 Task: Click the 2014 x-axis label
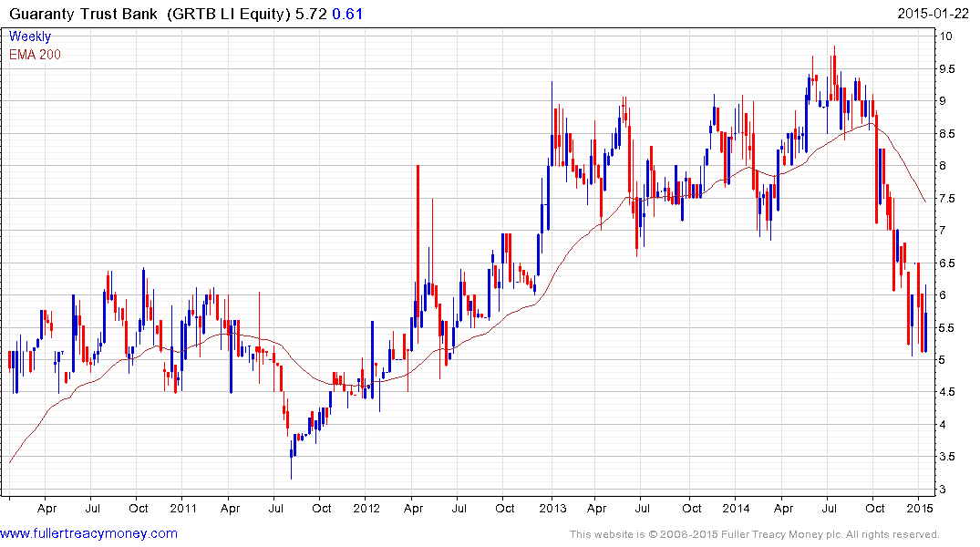coord(736,508)
